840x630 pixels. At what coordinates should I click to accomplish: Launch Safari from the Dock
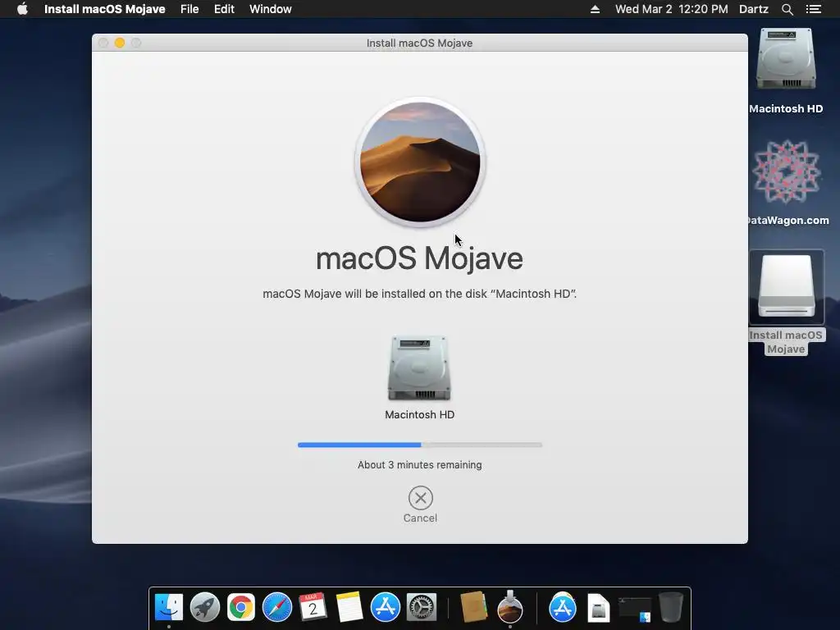point(277,608)
